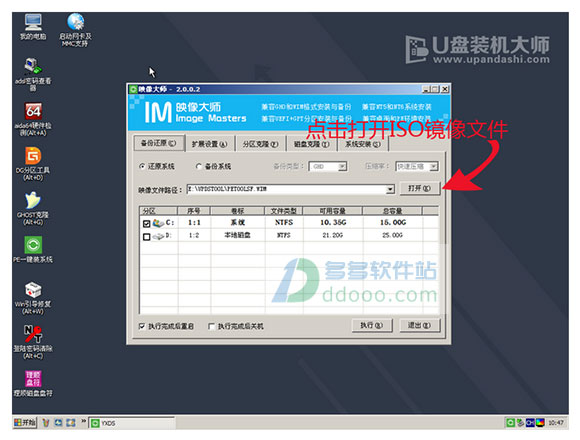580x440 pixels.
Task: Click the green tray icon
Action: click(x=510, y=422)
